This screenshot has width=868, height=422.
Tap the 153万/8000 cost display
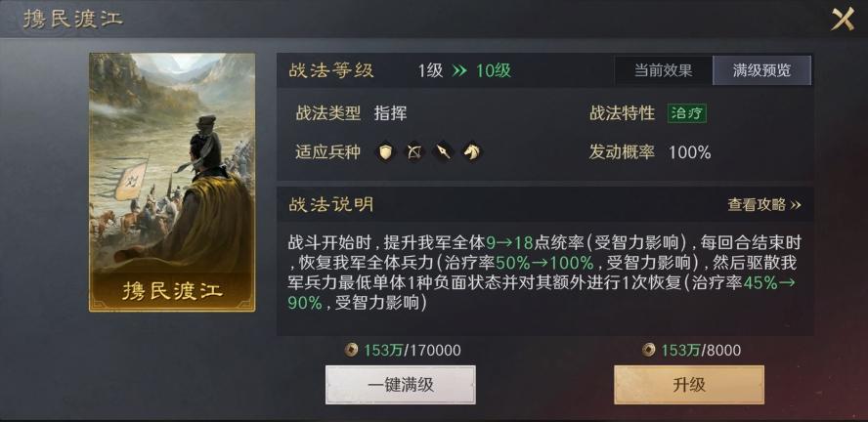coord(701,350)
